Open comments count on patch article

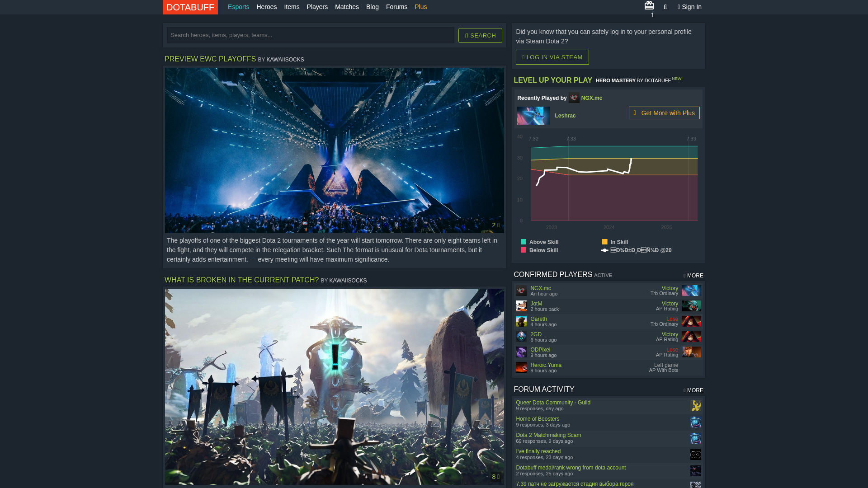click(x=495, y=477)
